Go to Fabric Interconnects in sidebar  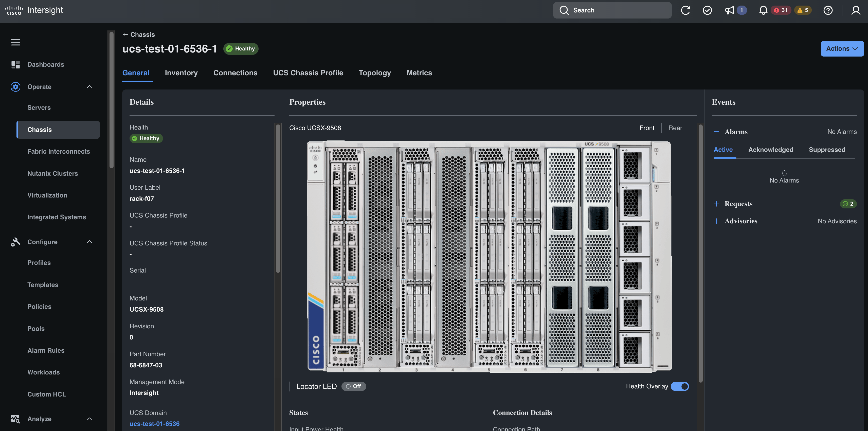(58, 151)
